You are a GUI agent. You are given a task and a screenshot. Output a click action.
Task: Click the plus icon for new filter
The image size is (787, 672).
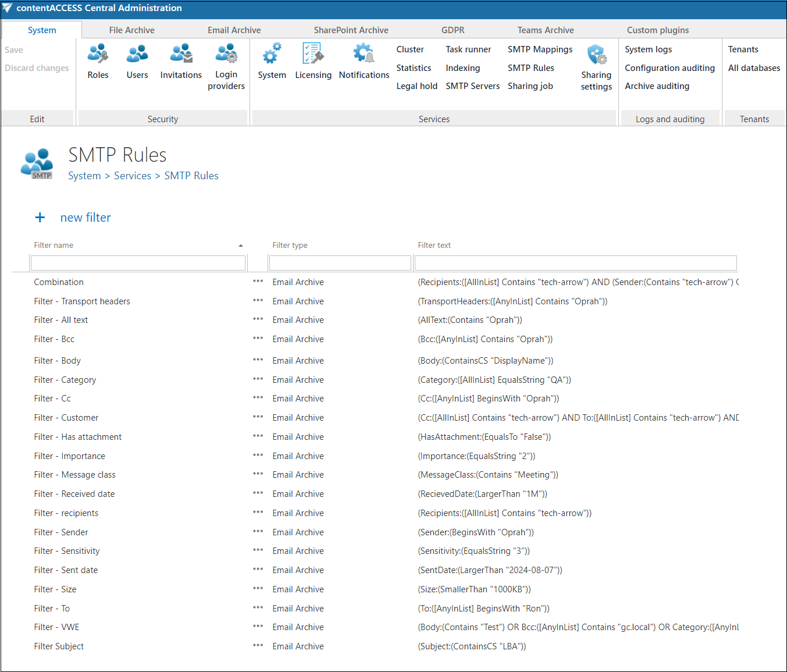pos(40,218)
